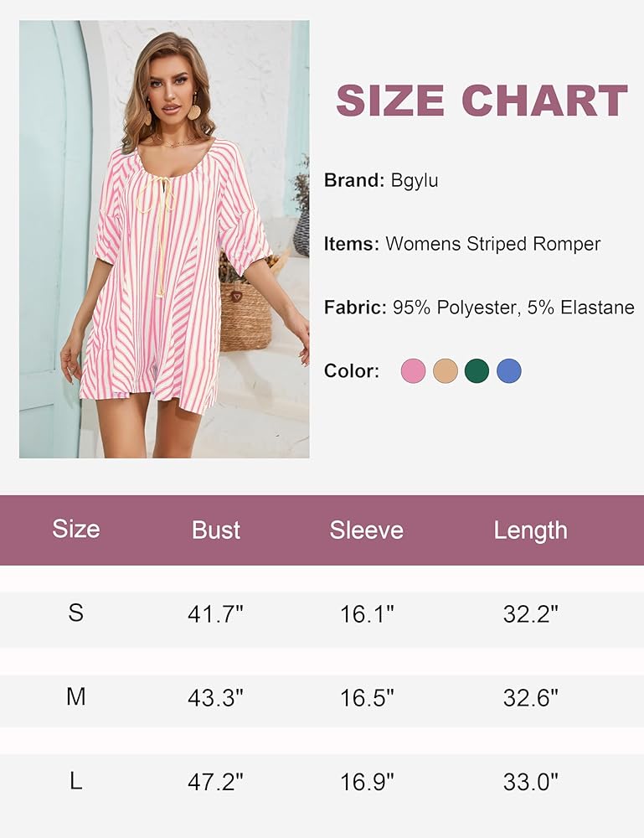This screenshot has height=838, width=644.
Task: Click the Sleeve column header
Action: tap(367, 530)
